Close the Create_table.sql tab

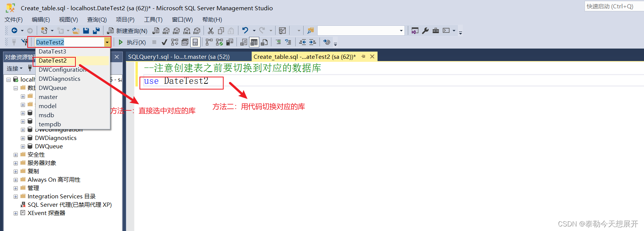tap(372, 57)
